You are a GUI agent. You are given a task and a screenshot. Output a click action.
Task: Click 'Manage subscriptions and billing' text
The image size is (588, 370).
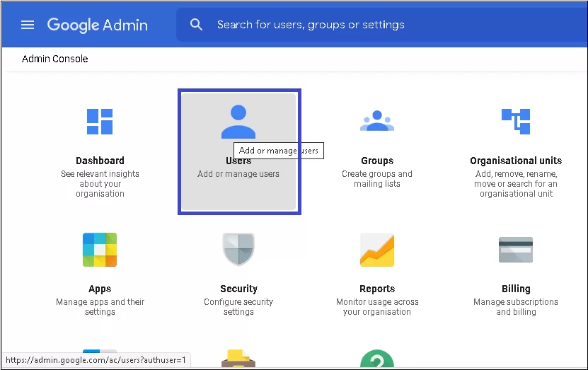(516, 306)
